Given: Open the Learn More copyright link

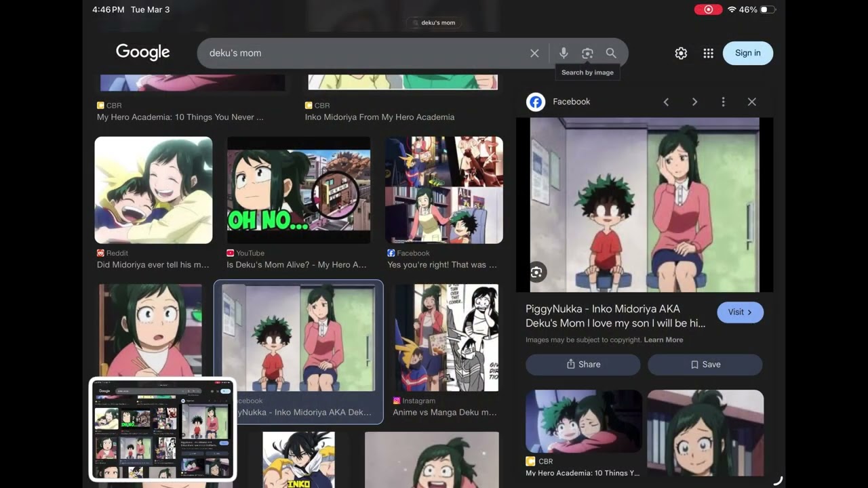Looking at the screenshot, I should [663, 340].
